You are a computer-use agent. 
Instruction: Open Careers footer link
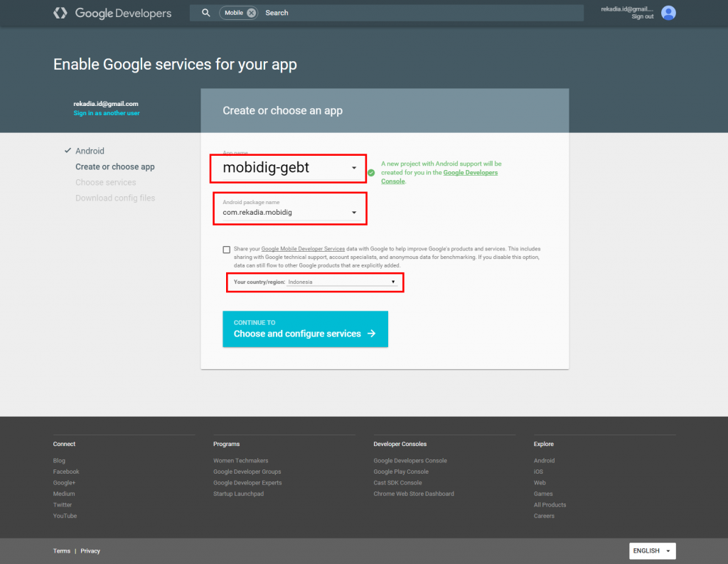pos(544,516)
